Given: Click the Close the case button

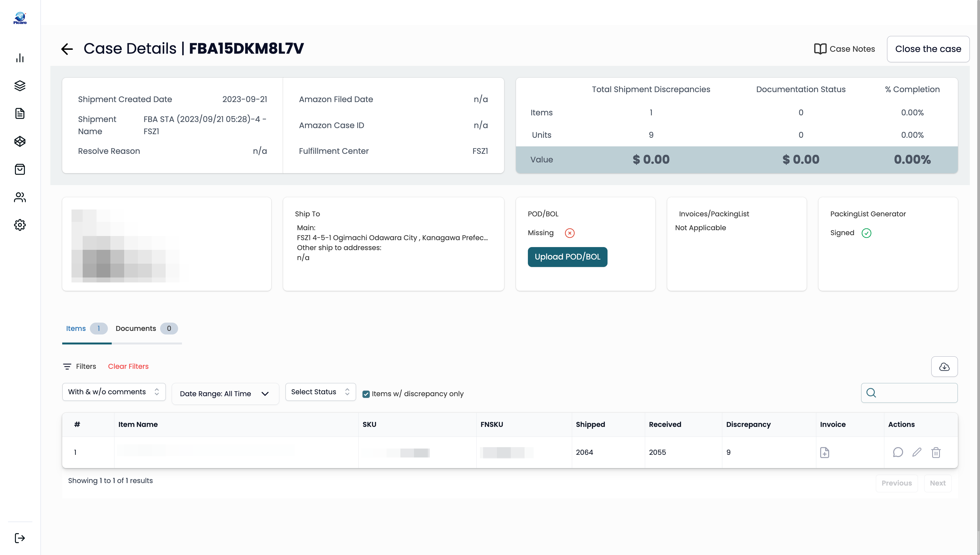Looking at the screenshot, I should click(x=928, y=49).
